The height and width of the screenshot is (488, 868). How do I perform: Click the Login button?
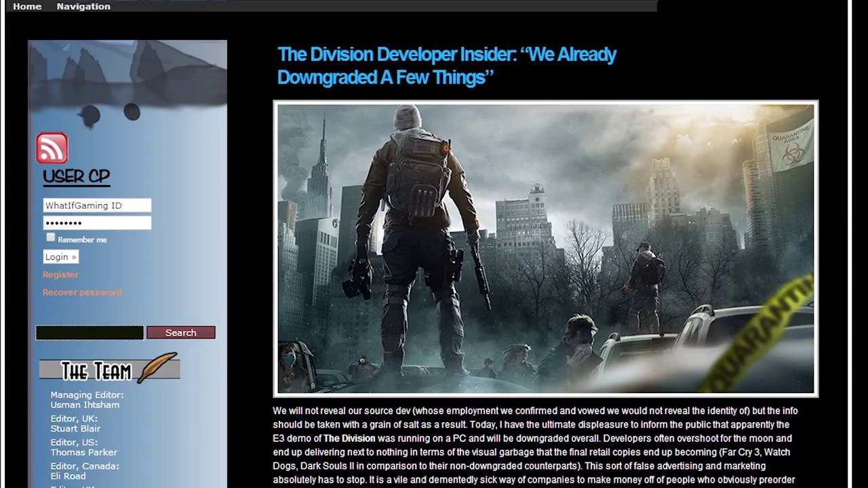point(61,257)
